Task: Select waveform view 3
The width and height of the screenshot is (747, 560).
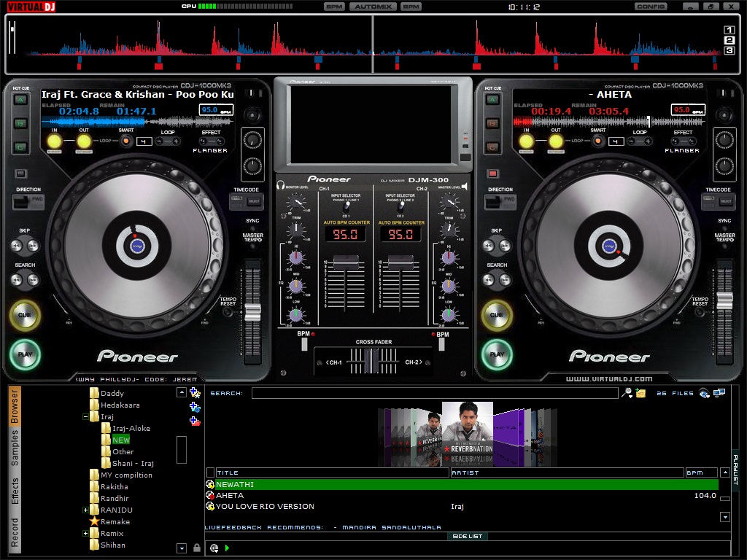Action: [x=729, y=50]
